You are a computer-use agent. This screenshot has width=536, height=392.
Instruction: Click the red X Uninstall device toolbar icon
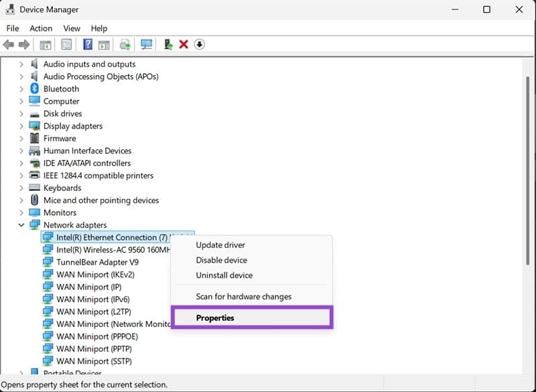tap(183, 44)
